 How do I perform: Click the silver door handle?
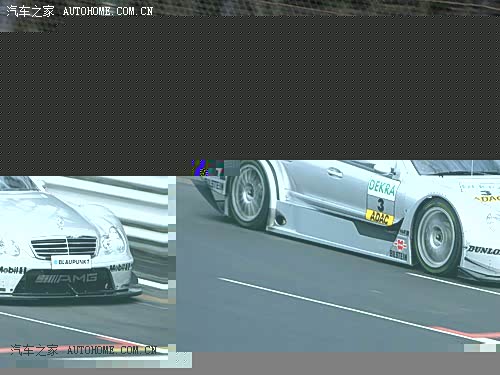[335, 172]
